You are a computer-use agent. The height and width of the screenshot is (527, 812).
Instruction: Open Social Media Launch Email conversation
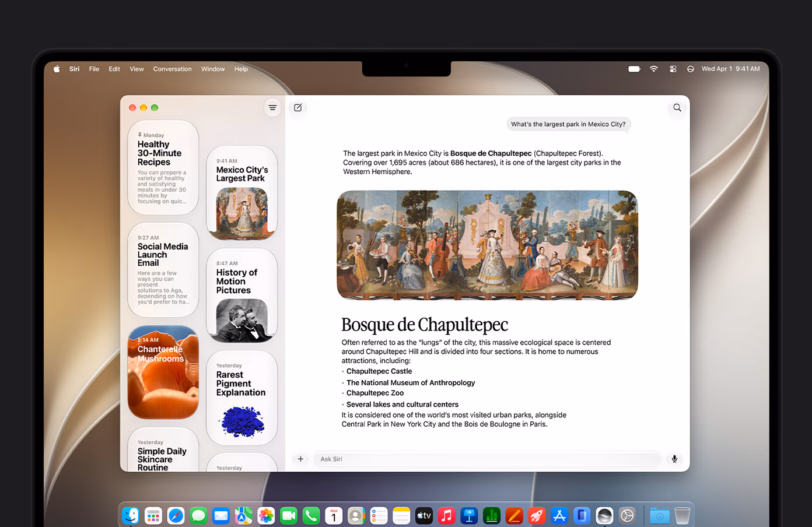[163, 270]
